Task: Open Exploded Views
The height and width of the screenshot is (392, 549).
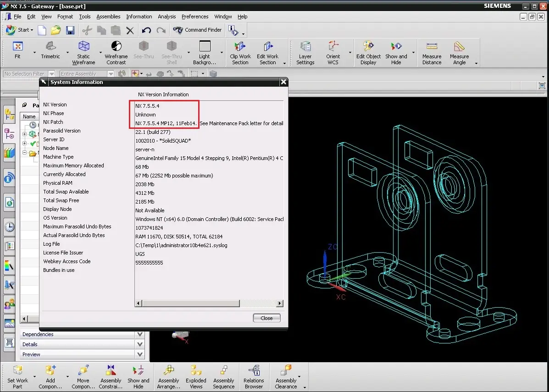Action: tap(196, 376)
